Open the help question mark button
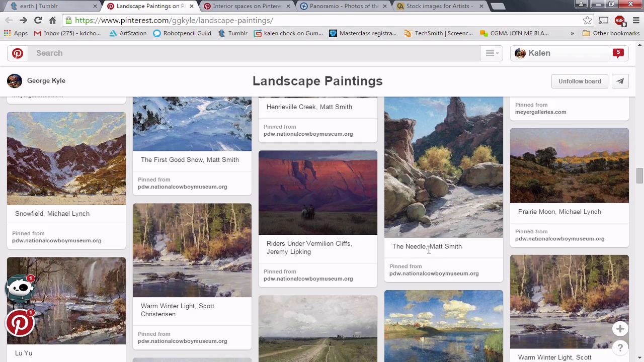Viewport: 644px width, 362px height. pyautogui.click(x=620, y=348)
